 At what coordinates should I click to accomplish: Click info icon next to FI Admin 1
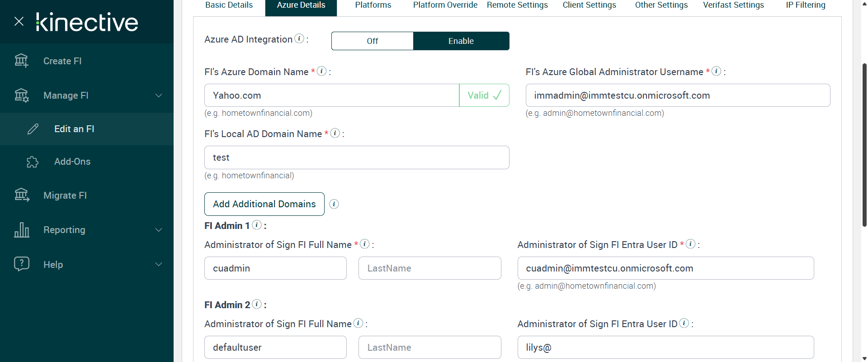coord(257,225)
